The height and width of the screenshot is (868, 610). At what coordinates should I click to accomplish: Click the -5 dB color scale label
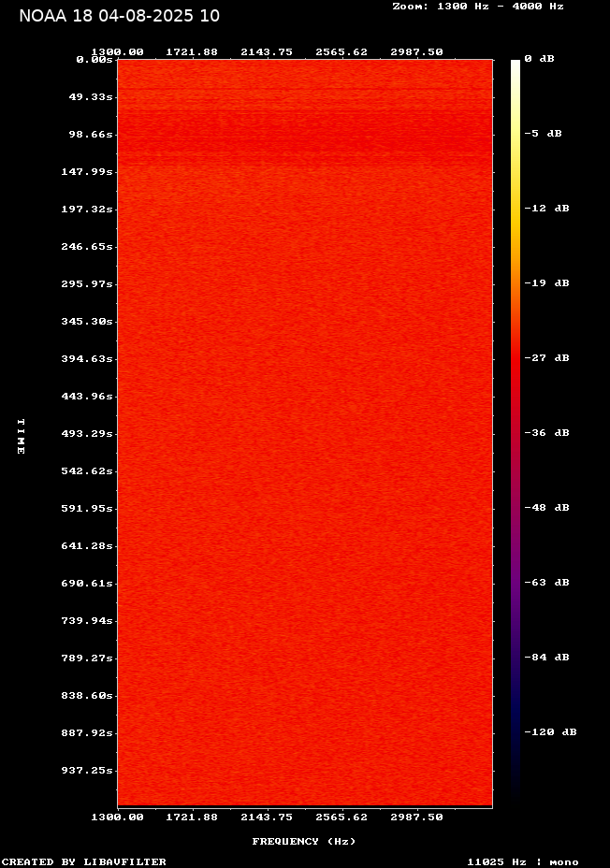(x=543, y=133)
